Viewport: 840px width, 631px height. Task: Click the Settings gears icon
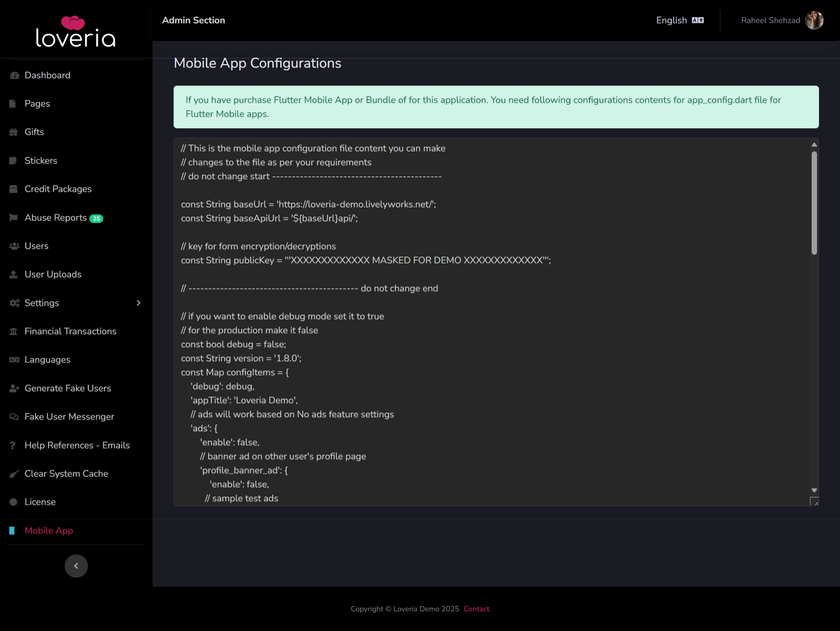point(14,303)
